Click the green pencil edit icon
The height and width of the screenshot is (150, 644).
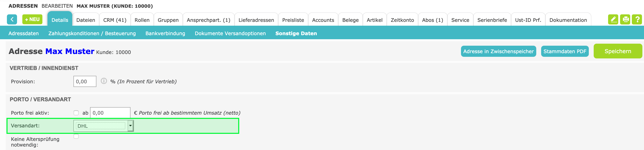[x=613, y=19]
